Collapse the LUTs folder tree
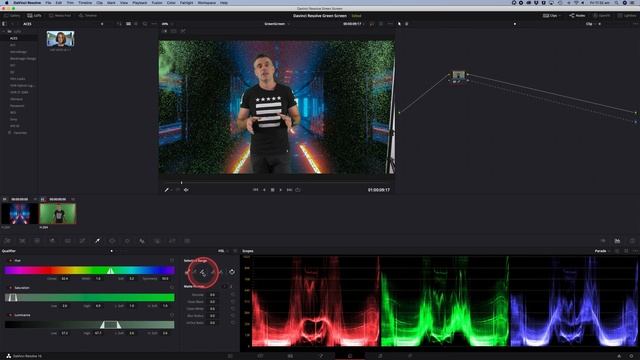The width and height of the screenshot is (640, 360). 4,31
